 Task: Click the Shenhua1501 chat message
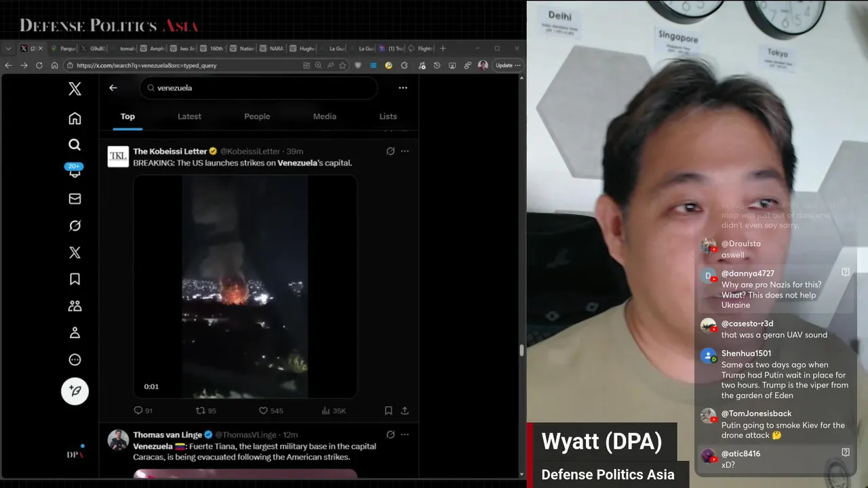[x=776, y=374]
